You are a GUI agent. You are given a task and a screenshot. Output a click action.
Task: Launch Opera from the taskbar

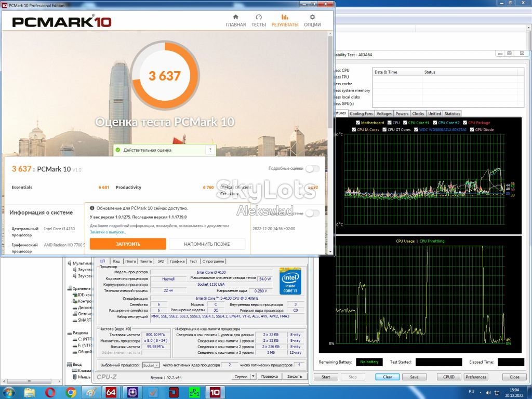click(50, 392)
